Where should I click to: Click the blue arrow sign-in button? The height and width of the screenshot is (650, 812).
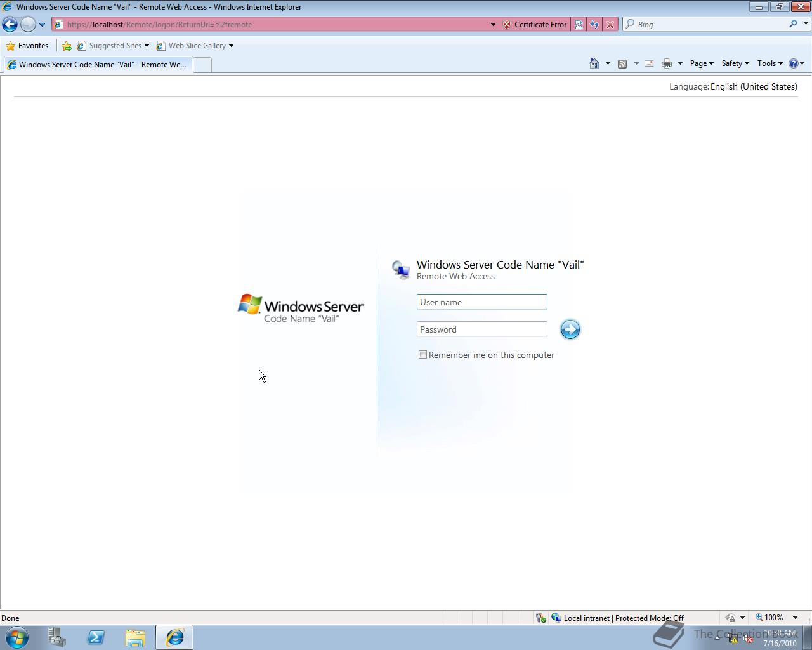tap(570, 329)
